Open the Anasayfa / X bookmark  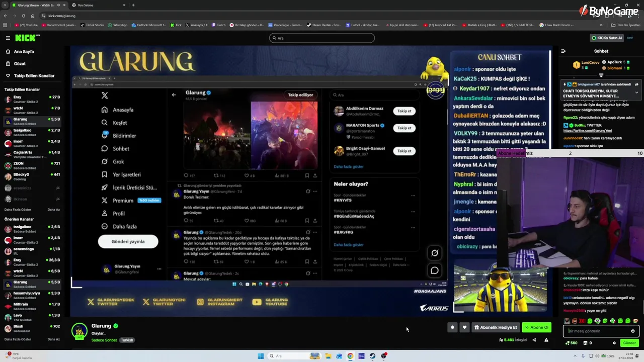tap(197, 25)
